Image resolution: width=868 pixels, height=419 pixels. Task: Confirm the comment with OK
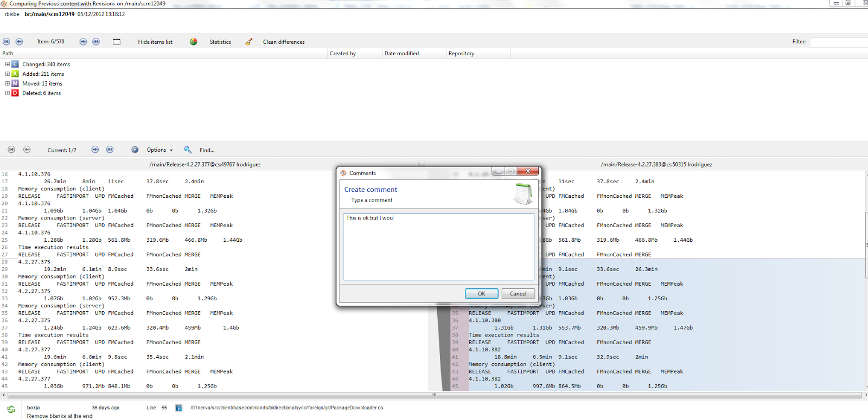[482, 293]
